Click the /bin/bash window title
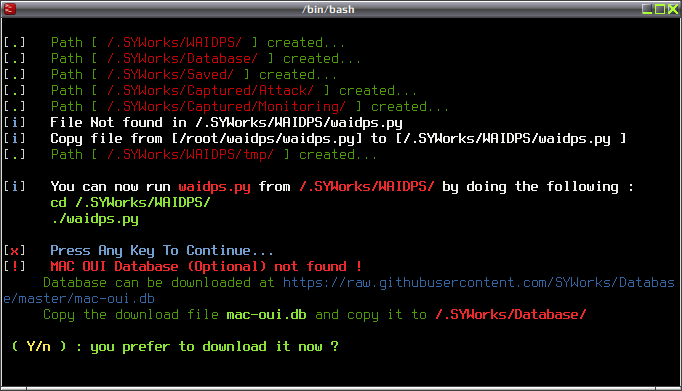This screenshot has width=682, height=391. point(328,9)
